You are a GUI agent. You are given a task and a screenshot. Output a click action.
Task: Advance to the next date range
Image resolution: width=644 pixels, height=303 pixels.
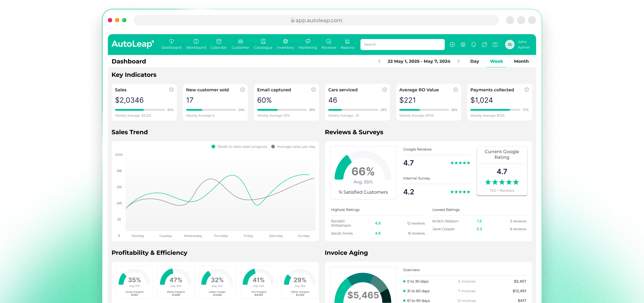(x=459, y=61)
